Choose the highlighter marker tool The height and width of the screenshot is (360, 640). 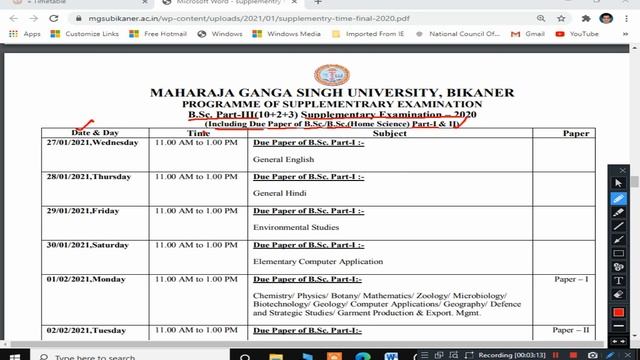click(x=618, y=212)
